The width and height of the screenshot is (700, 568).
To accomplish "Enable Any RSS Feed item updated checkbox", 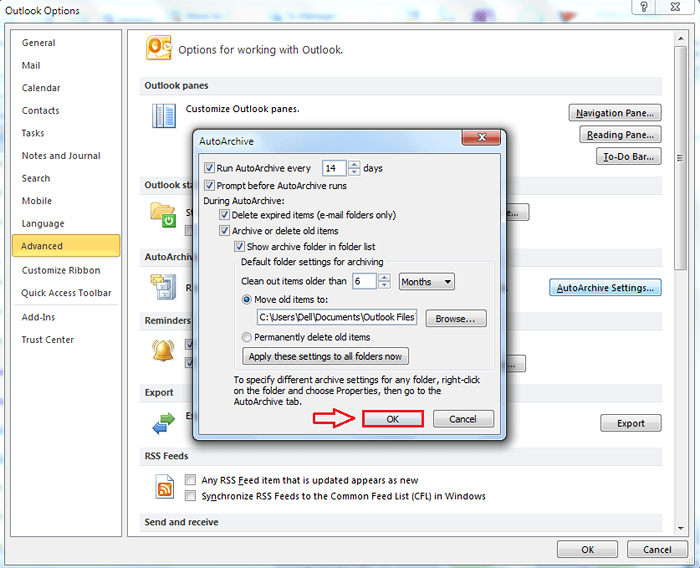I will coord(191,480).
